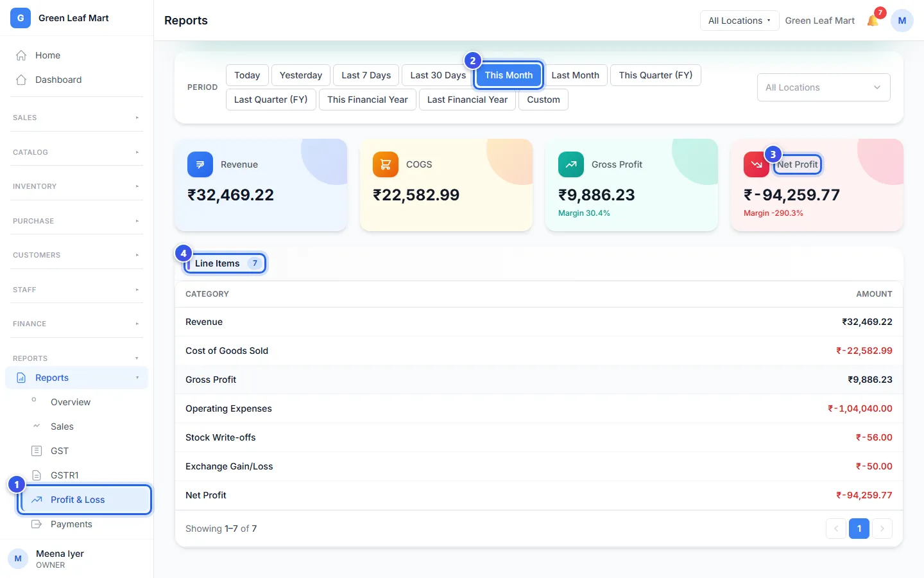Image resolution: width=924 pixels, height=578 pixels.
Task: Expand the INVENTORY sidebar section
Action: pos(76,186)
